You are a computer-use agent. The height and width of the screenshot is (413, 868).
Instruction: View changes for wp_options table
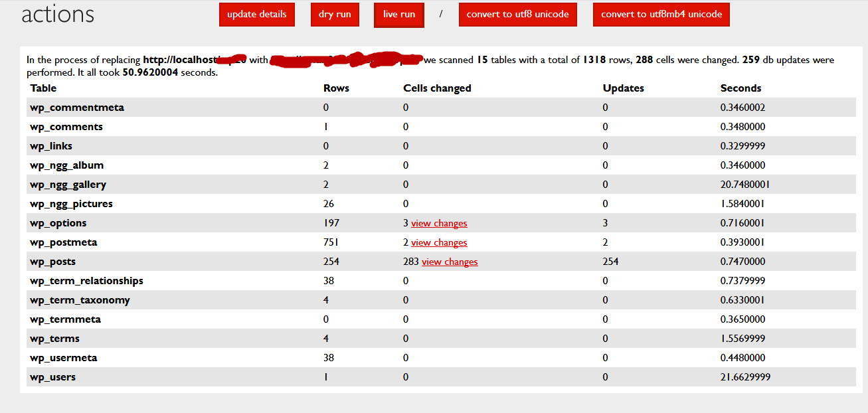439,223
